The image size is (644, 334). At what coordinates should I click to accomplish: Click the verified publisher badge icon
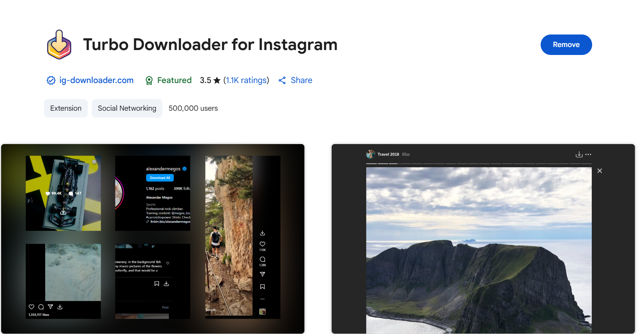51,80
